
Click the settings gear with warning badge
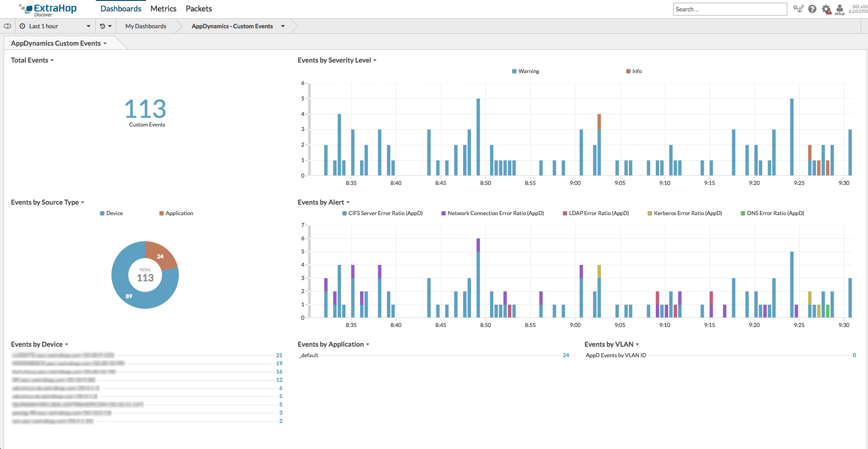pyautogui.click(x=826, y=9)
